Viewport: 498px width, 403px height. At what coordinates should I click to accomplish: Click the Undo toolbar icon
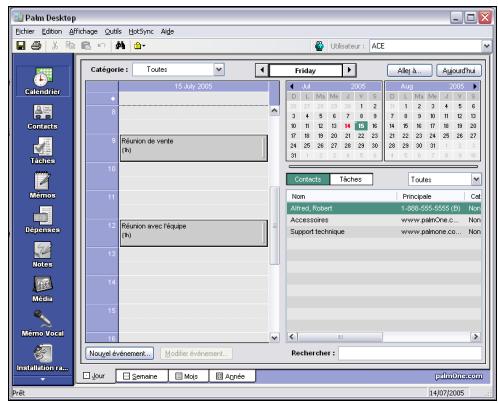tap(101, 45)
